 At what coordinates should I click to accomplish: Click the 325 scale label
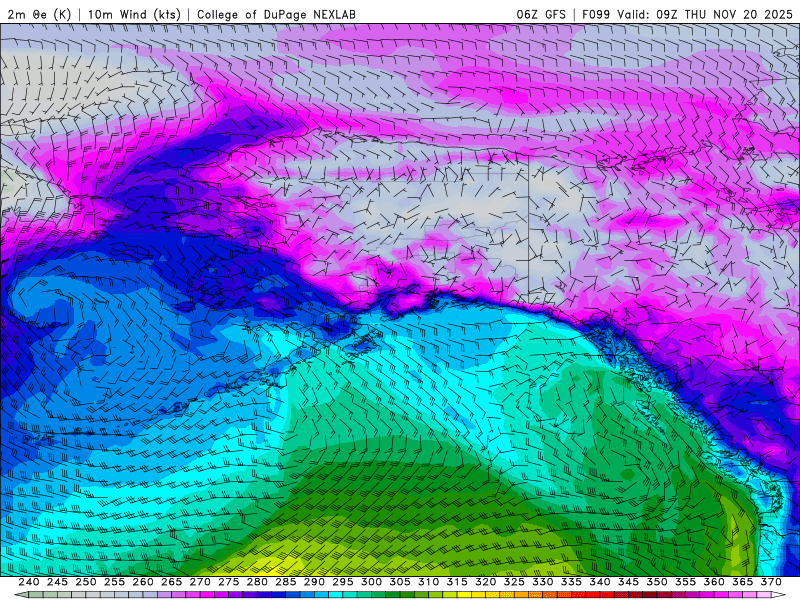point(514,582)
